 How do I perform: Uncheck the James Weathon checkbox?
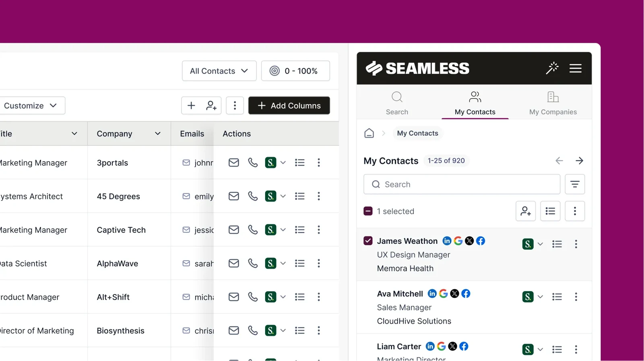pyautogui.click(x=368, y=241)
